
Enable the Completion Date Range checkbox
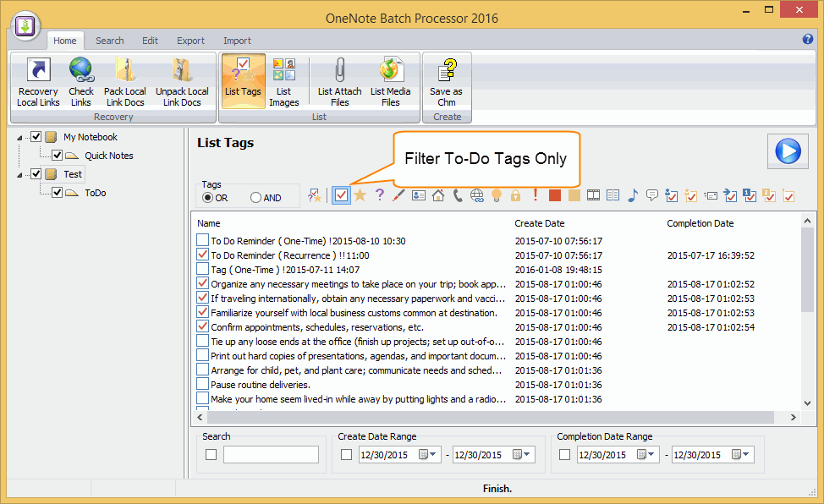tap(564, 454)
